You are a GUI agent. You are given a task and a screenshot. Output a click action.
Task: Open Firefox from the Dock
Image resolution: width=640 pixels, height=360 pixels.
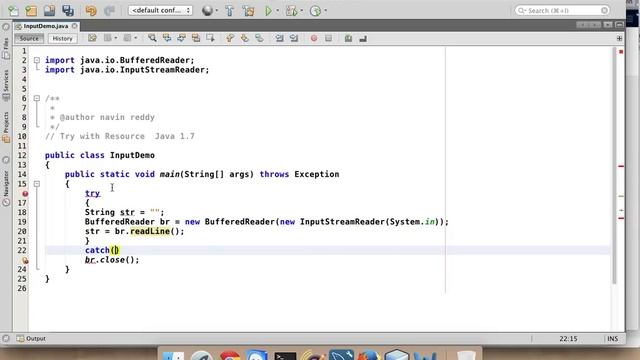pos(369,355)
